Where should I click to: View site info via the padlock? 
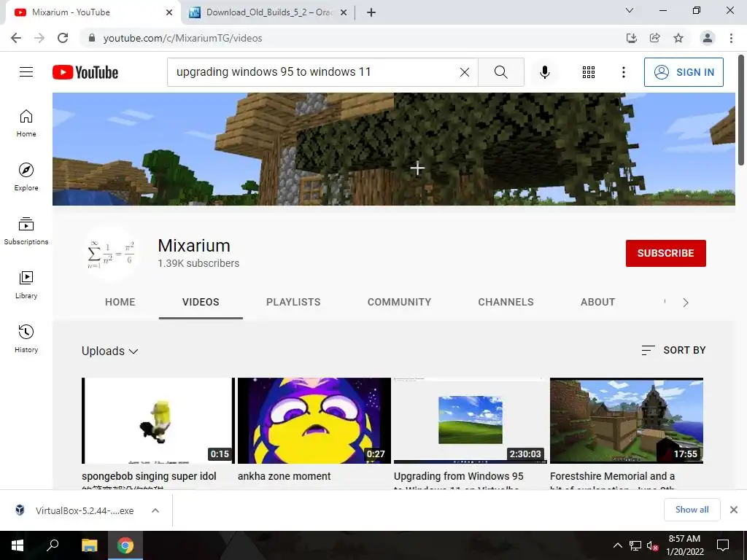pos(92,38)
